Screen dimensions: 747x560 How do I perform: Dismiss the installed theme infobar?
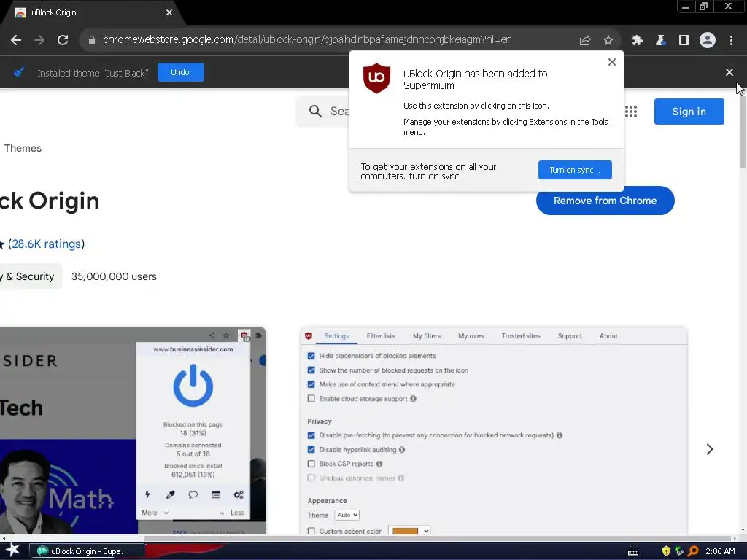[729, 72]
